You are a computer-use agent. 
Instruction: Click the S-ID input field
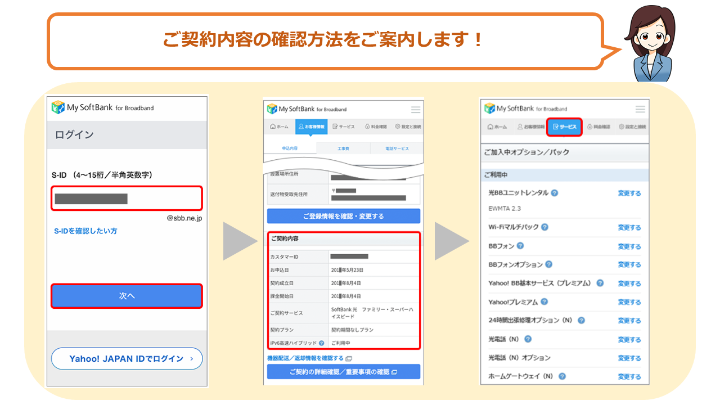click(x=127, y=198)
